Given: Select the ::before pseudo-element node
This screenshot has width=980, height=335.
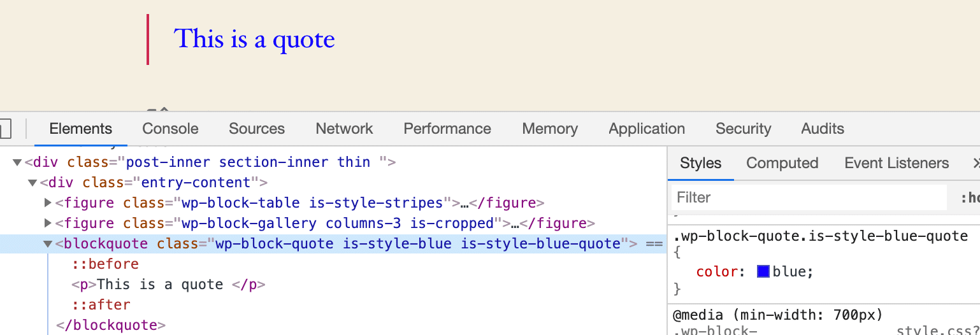Looking at the screenshot, I should 105,264.
